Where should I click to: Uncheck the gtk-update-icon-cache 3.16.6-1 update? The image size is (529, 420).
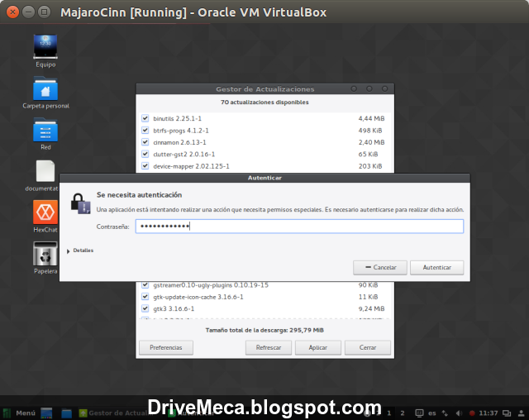point(145,297)
